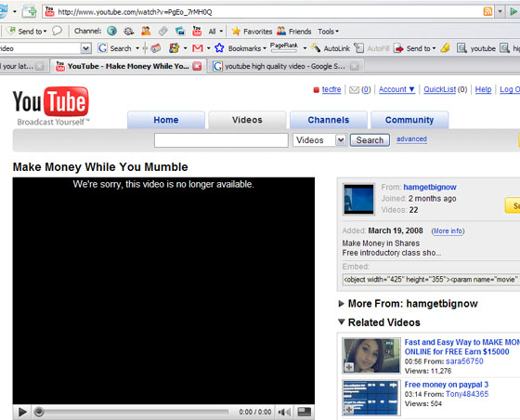
Task: Click the Help link
Action: (483, 89)
